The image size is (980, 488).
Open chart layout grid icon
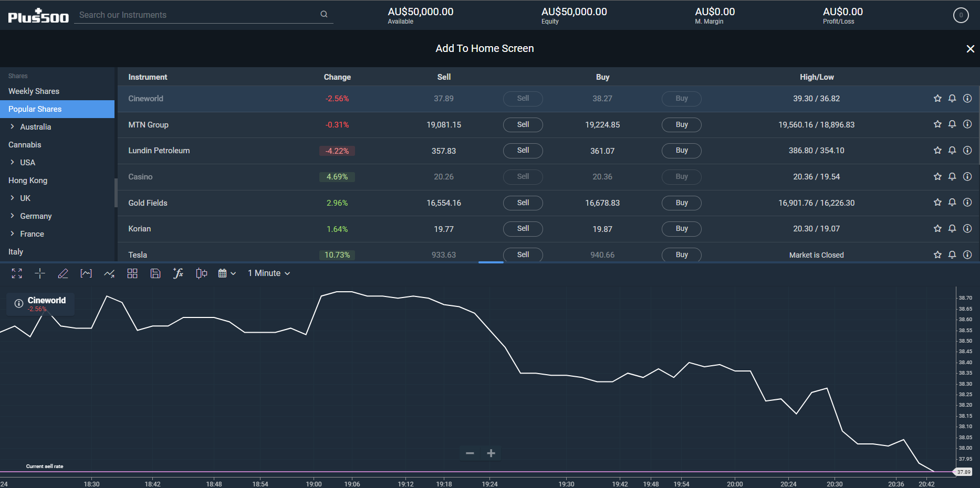[132, 273]
